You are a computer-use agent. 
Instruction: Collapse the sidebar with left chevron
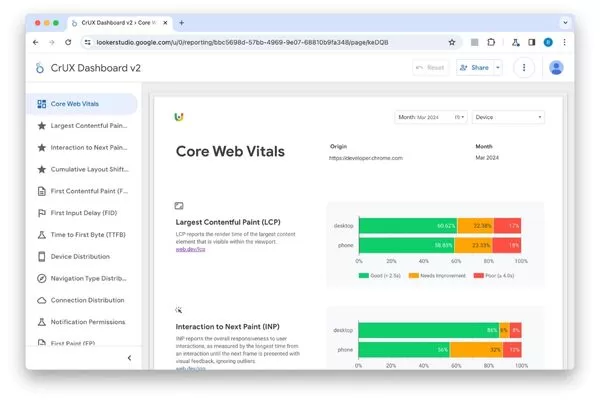(x=129, y=358)
